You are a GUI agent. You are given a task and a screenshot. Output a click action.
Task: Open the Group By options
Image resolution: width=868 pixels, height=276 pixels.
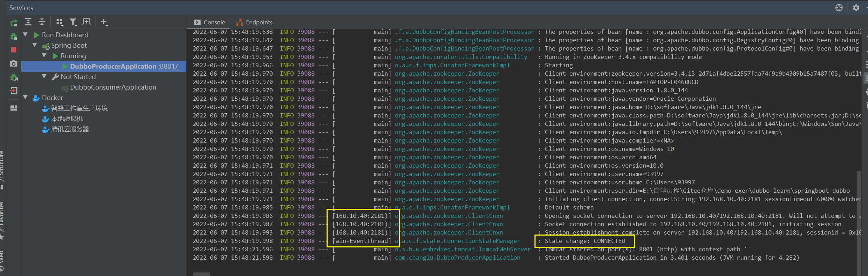[x=60, y=22]
